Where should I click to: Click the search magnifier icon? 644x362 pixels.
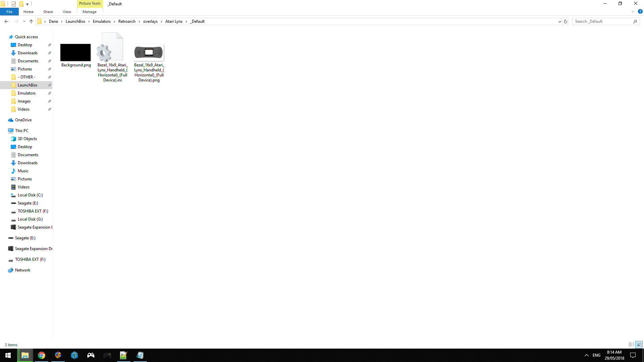[635, 21]
